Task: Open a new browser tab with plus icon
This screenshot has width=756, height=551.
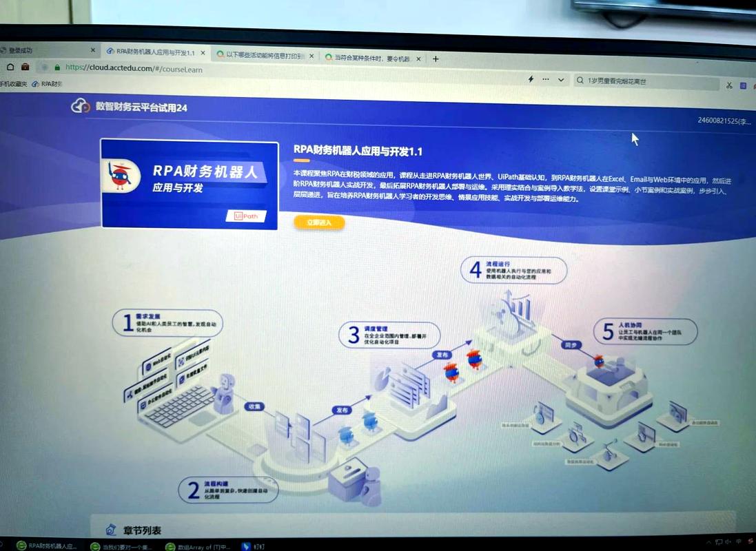Action: 436,59
